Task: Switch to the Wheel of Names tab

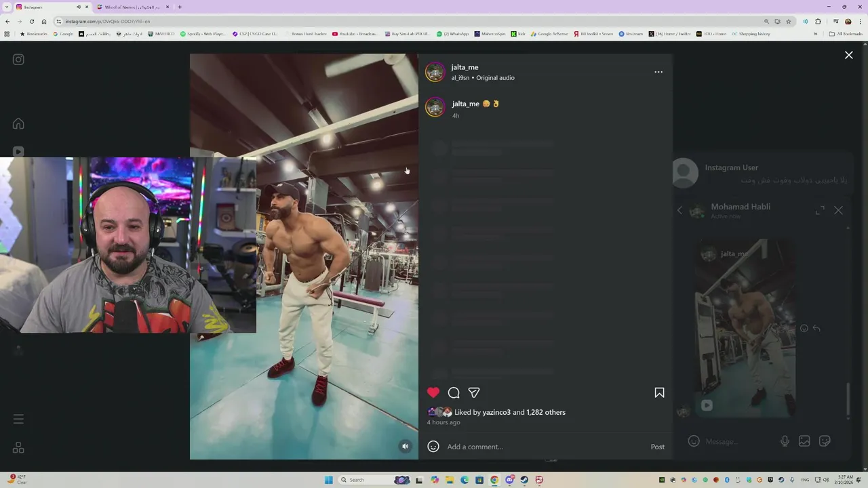Action: coord(132,7)
